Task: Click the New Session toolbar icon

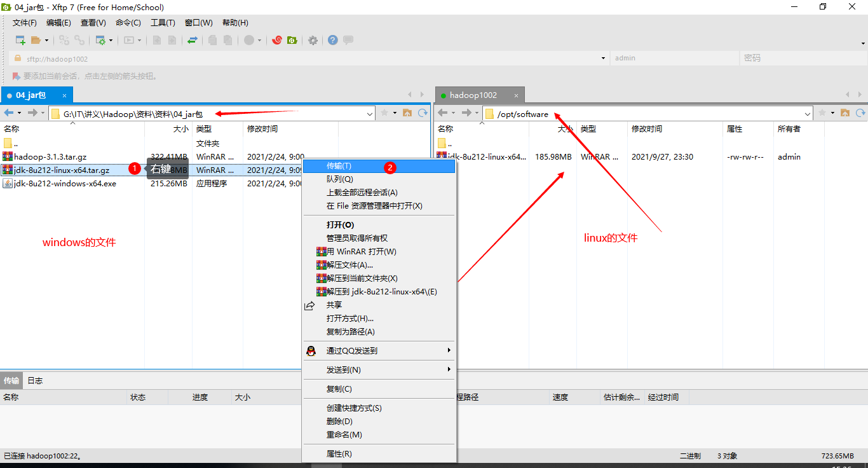Action: 20,40
